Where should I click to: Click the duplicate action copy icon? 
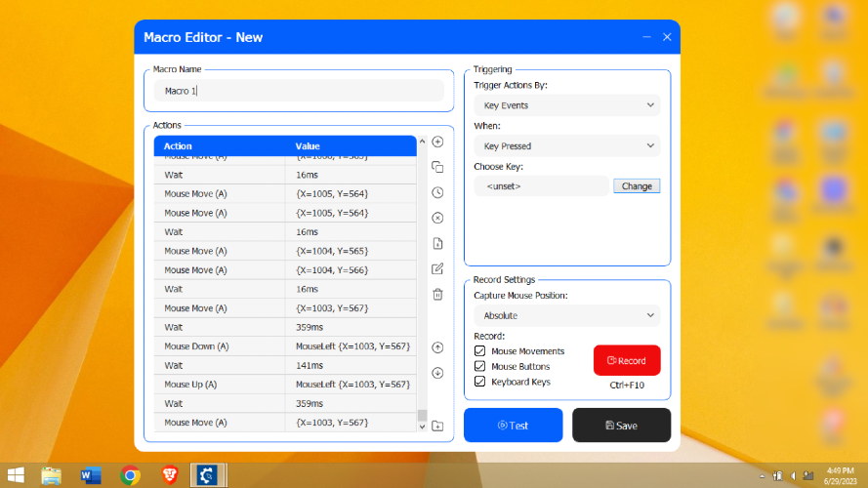437,167
